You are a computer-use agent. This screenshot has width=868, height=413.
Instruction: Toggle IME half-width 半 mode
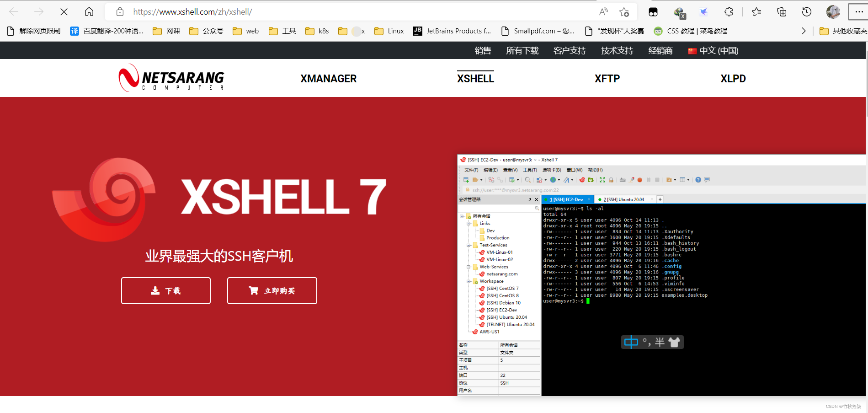660,342
